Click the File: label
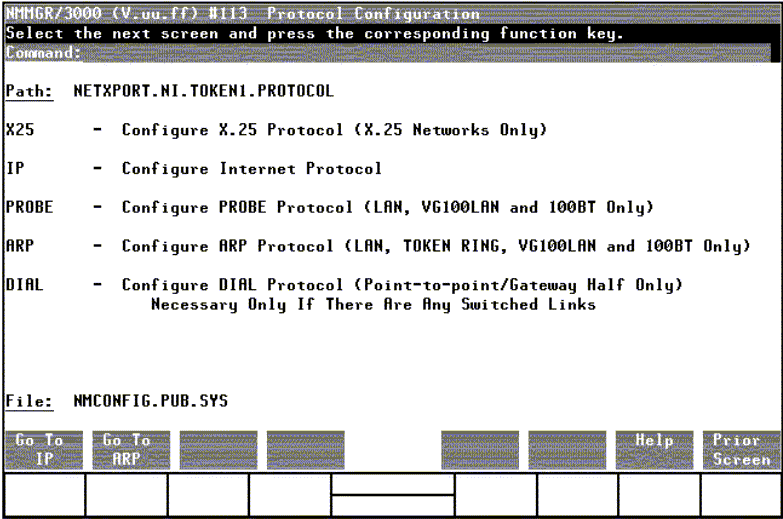 coord(29,401)
